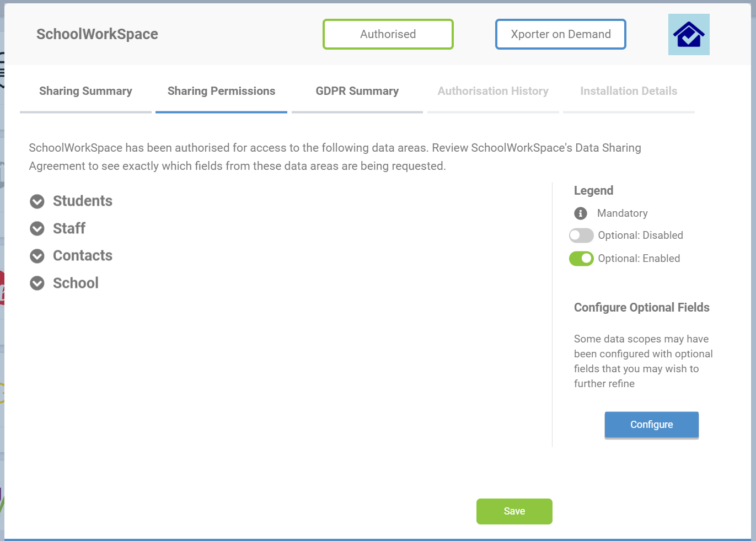Toggle the Optional: Disabled legend switch
The height and width of the screenshot is (541, 756).
(x=581, y=235)
